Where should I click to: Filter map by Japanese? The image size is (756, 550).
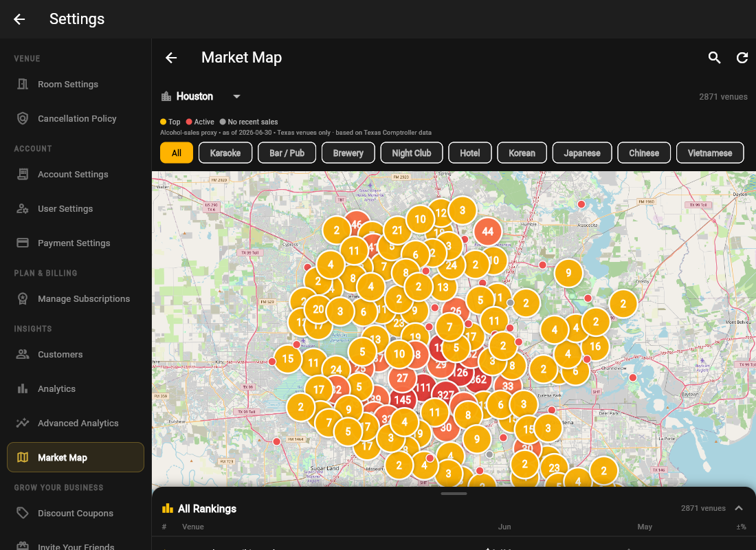pyautogui.click(x=582, y=153)
